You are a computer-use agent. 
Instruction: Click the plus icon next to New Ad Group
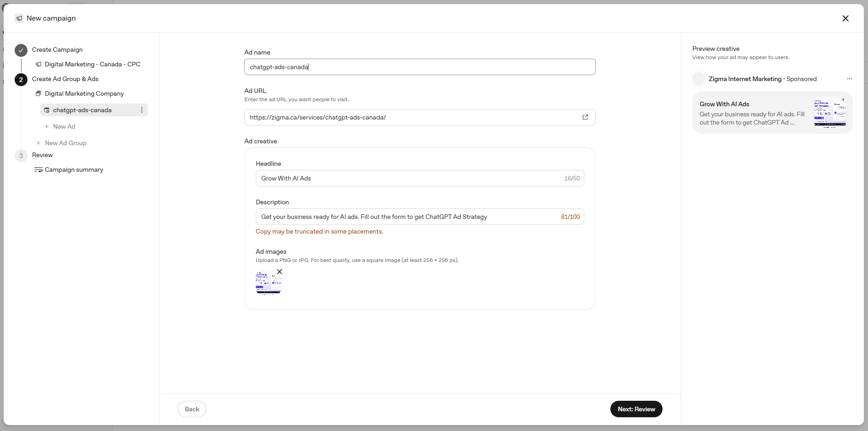38,143
